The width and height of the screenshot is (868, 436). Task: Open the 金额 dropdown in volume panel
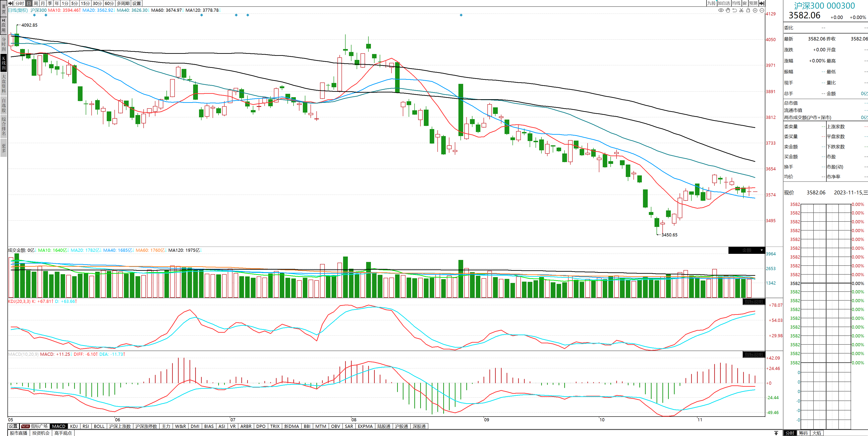761,250
